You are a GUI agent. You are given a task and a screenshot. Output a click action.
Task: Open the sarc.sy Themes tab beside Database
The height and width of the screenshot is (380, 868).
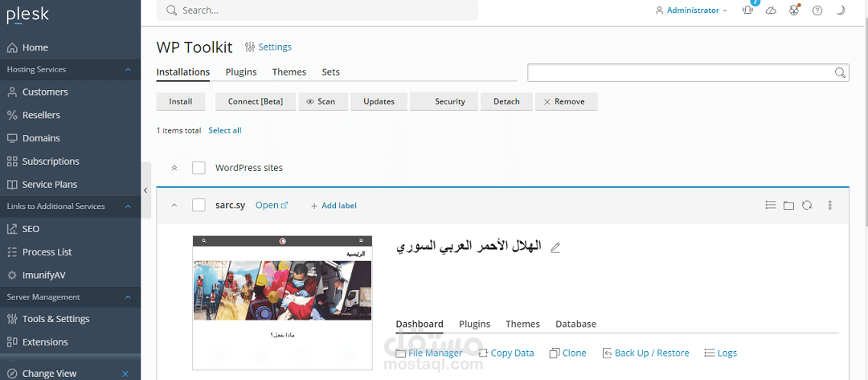(522, 324)
